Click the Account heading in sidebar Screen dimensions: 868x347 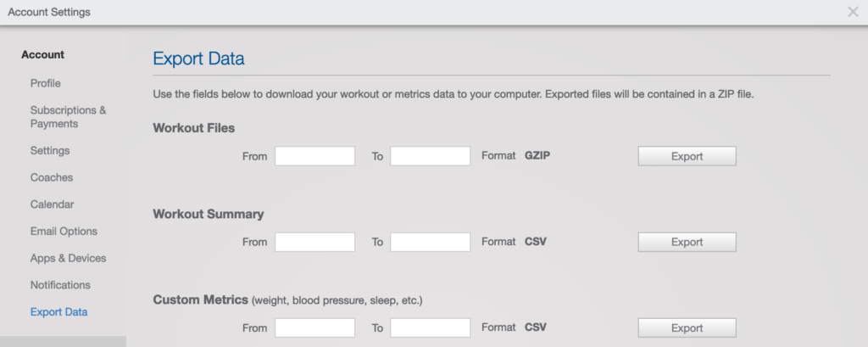pyautogui.click(x=42, y=55)
